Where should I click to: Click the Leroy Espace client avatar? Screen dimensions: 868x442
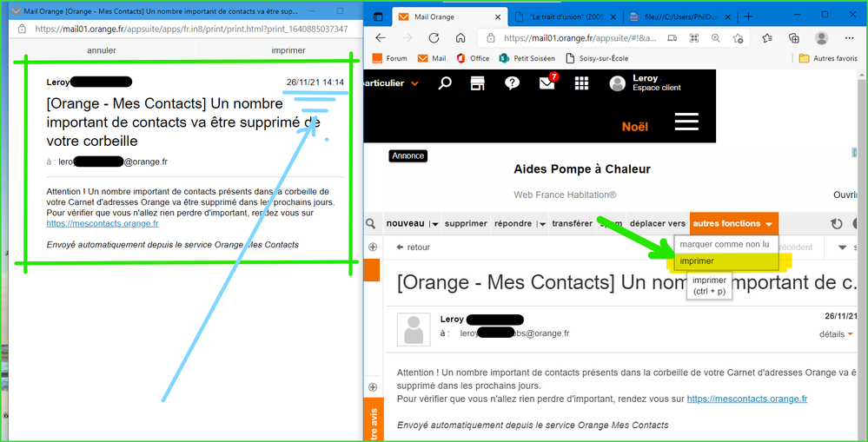point(618,83)
